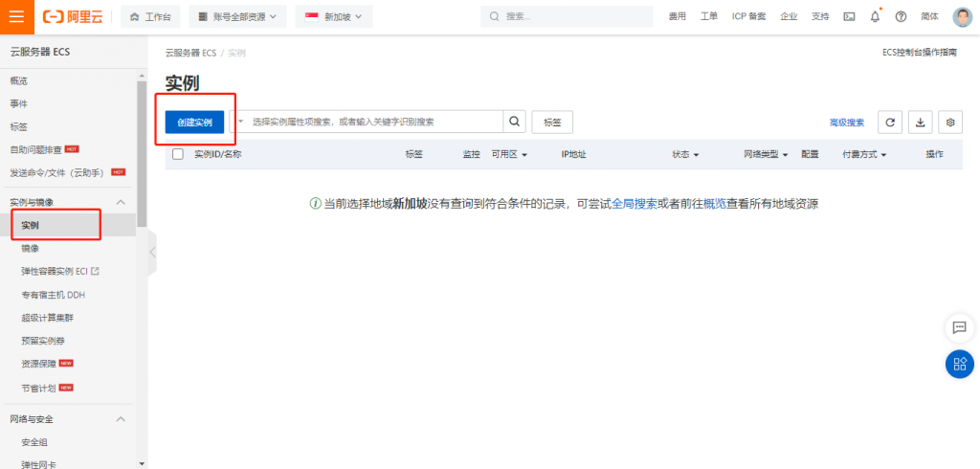Click the sidebar vertical scrollbar thumb
This screenshot has height=469, width=980.
tap(142, 154)
